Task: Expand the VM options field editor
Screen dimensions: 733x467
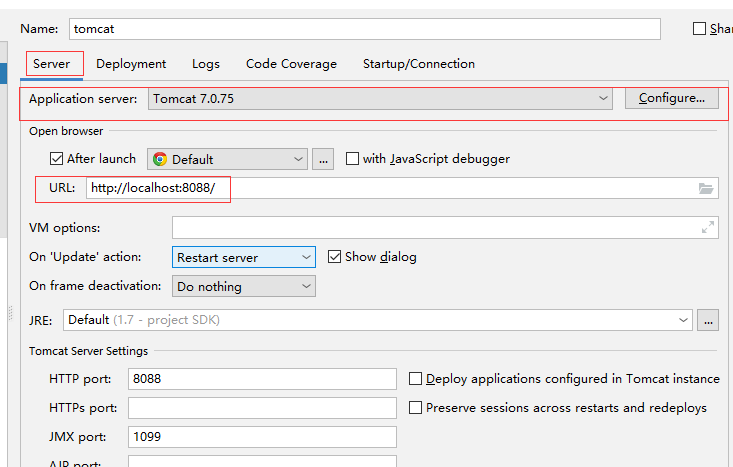Action: coord(708,227)
